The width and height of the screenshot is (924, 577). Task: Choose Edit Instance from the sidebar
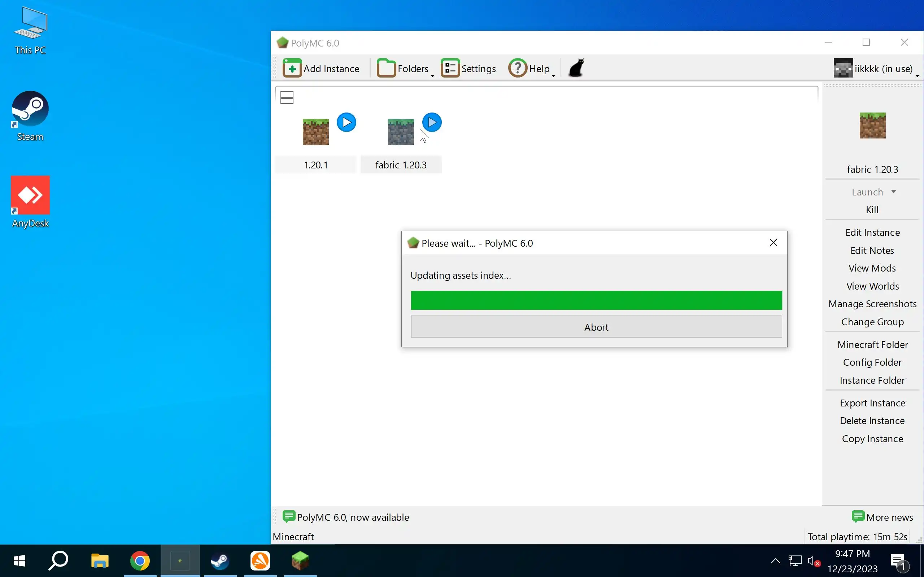tap(872, 232)
